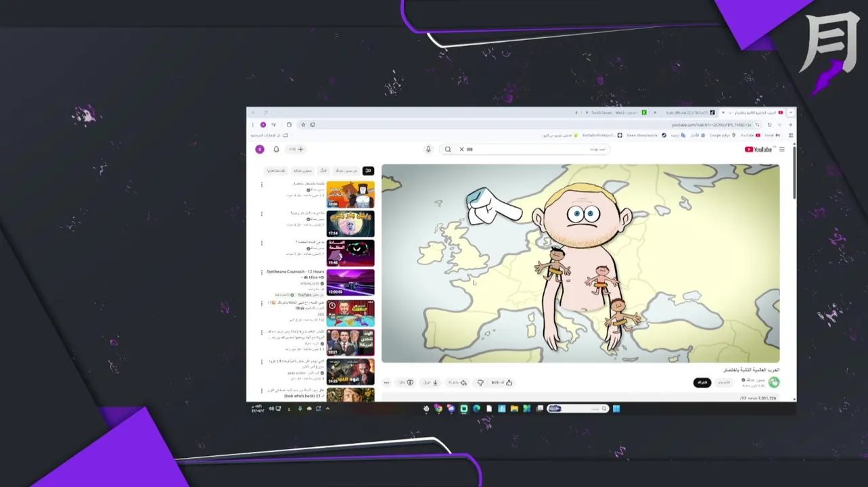Click the Download button under video
Screen dimensions: 868x487
pyautogui.click(x=431, y=383)
